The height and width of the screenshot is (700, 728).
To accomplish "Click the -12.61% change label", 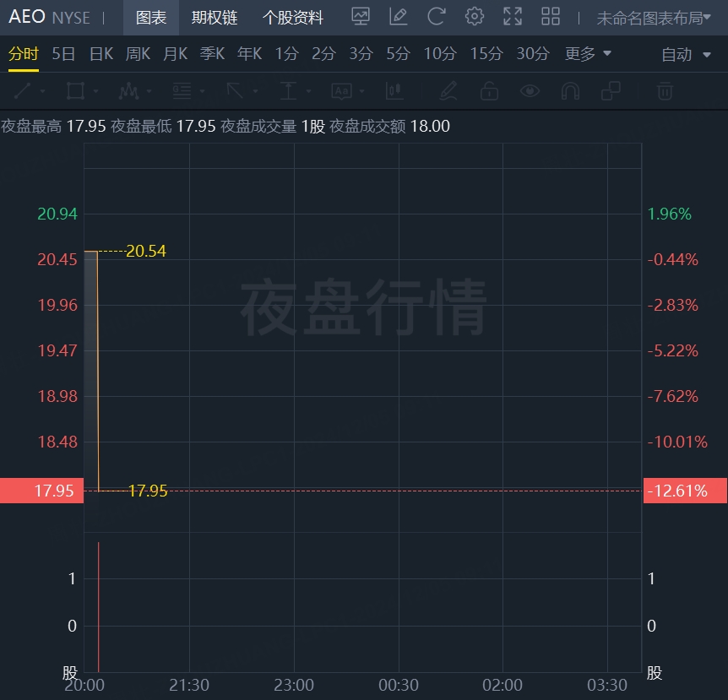I will [x=685, y=491].
